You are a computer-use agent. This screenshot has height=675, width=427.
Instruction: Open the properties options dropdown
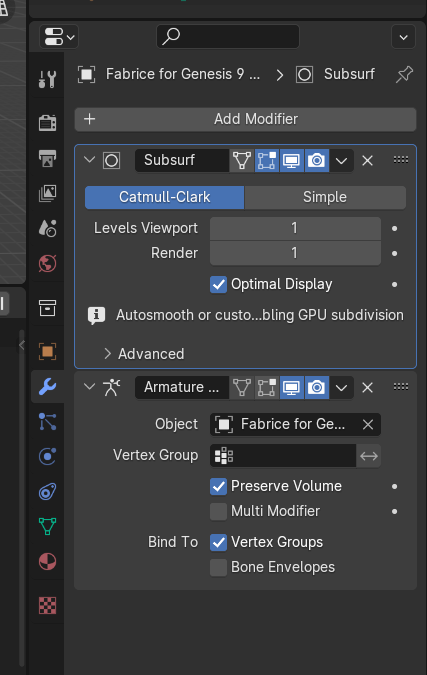[403, 37]
